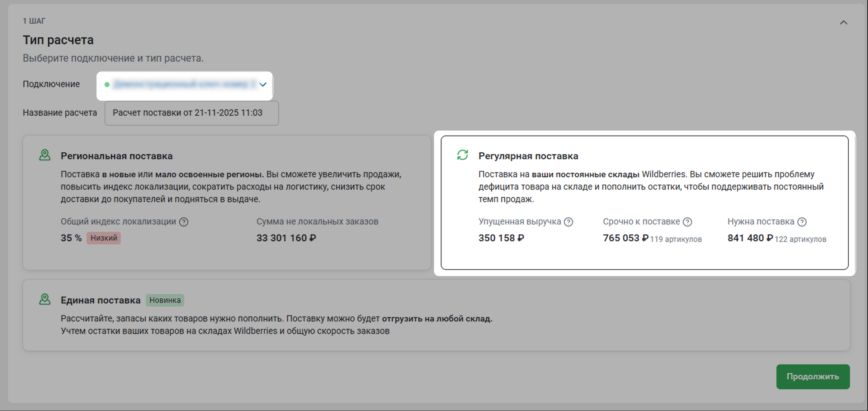
Task: Open help tooltip for Срочно к поставке
Action: tap(687, 222)
